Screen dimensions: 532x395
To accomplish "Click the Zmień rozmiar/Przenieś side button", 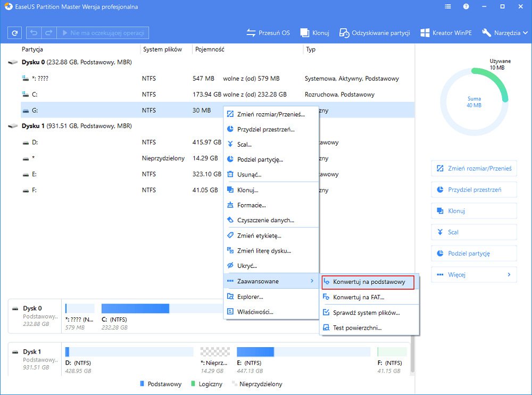I will click(x=474, y=168).
